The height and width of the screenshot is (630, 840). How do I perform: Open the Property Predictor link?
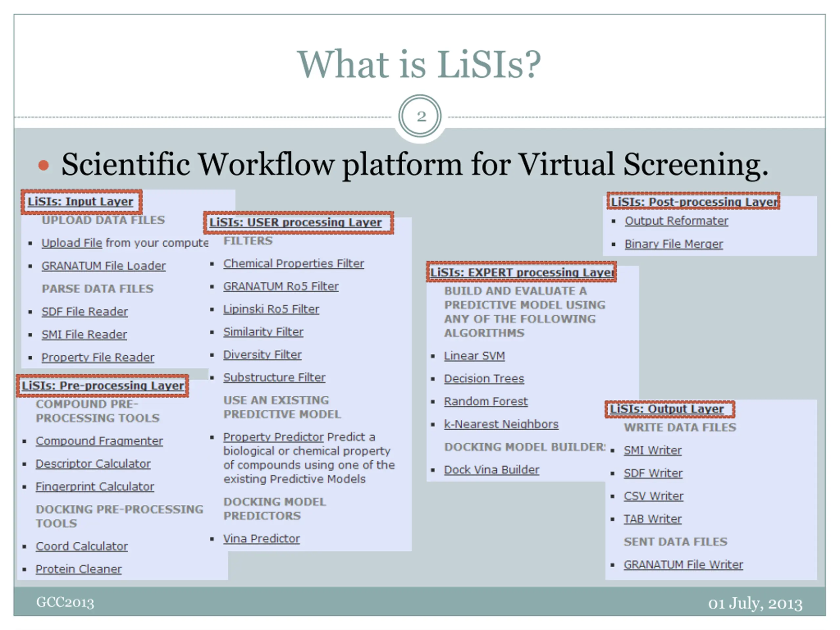273,437
